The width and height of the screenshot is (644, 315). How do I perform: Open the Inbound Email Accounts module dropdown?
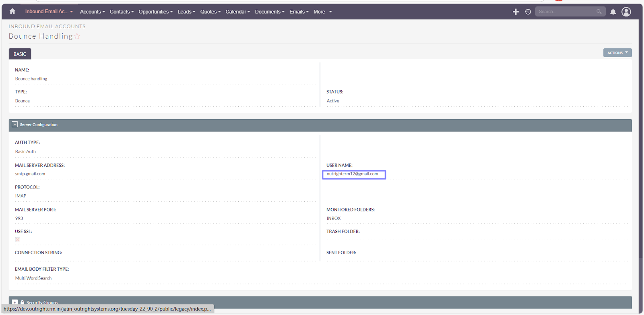click(49, 12)
